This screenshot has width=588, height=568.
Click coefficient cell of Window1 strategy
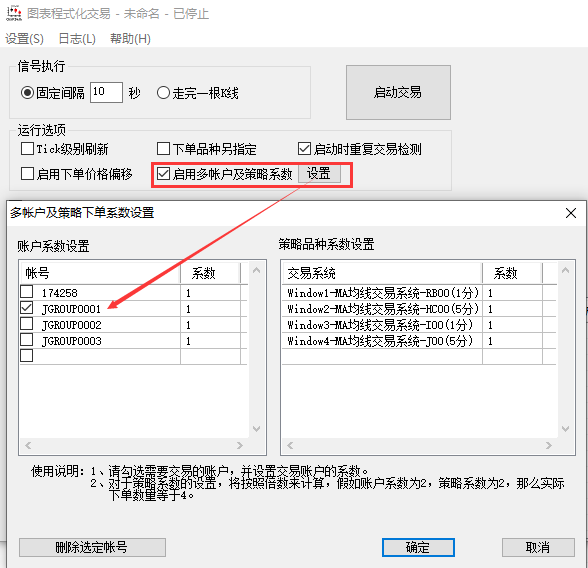pyautogui.click(x=512, y=293)
